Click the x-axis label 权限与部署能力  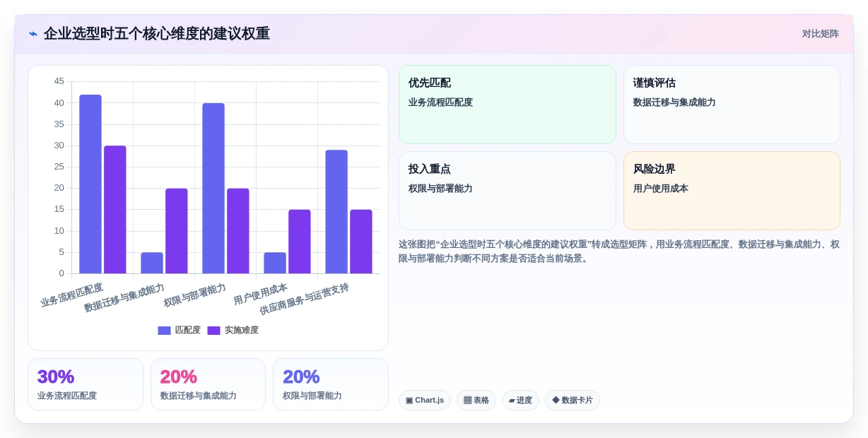[195, 295]
